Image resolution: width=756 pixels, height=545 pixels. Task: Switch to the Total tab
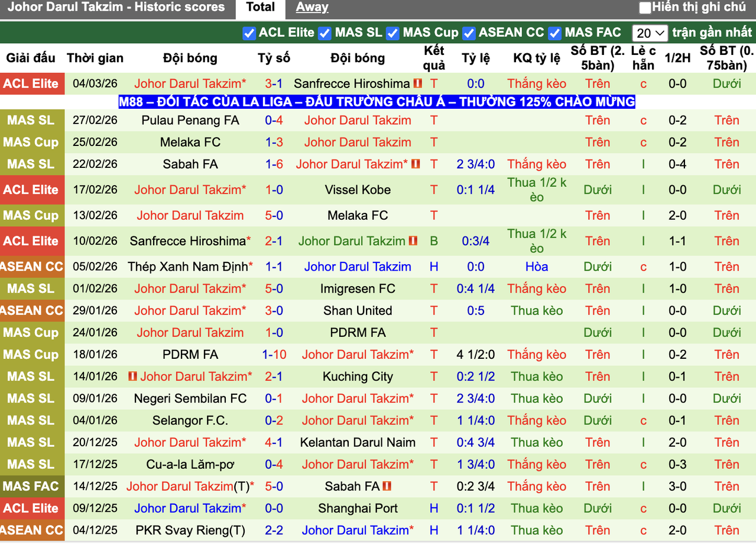260,8
